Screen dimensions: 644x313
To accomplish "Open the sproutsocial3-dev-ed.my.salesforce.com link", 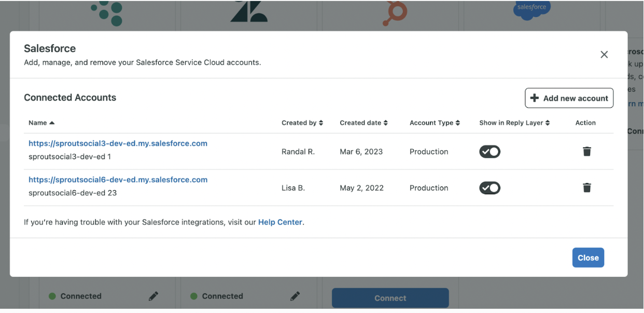I will point(118,144).
